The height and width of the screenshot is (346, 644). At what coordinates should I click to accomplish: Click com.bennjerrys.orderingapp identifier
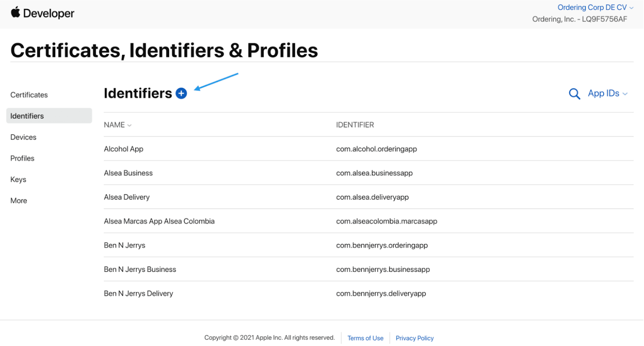pyautogui.click(x=382, y=245)
